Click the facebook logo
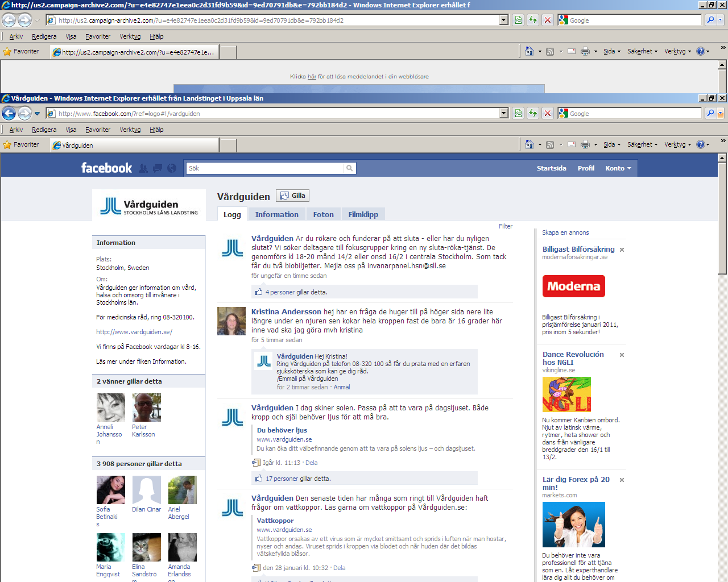Image resolution: width=728 pixels, height=582 pixels. click(x=106, y=168)
